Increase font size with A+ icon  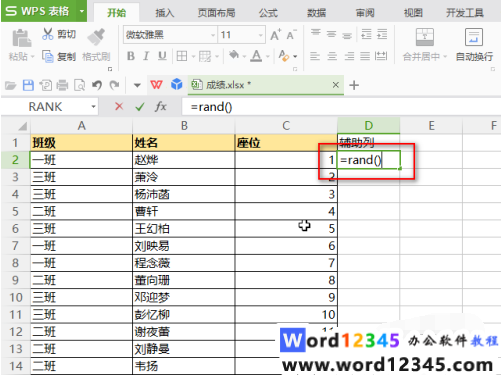[x=276, y=35]
